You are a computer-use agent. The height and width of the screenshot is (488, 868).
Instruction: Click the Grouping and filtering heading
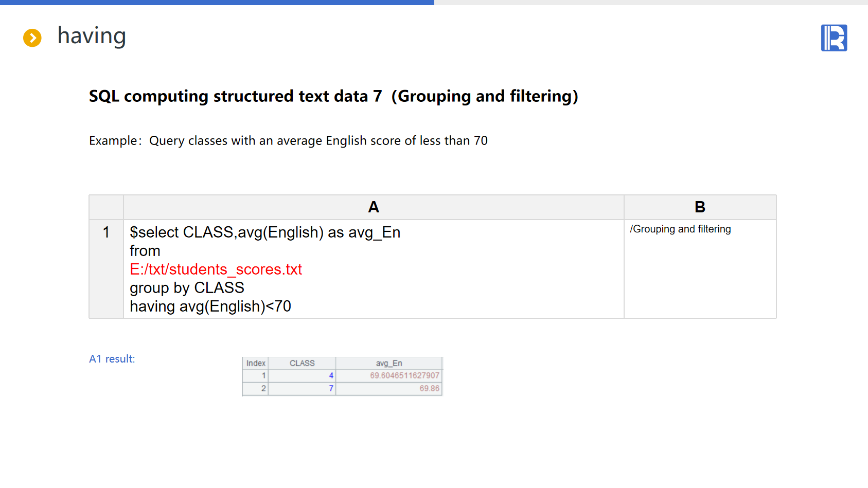(x=333, y=96)
